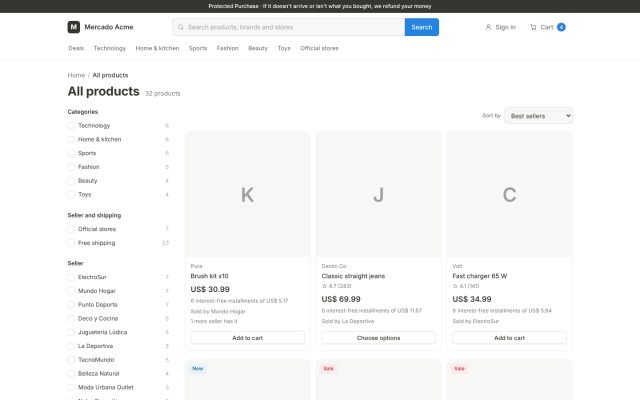
Task: Click the star rating on Fast charger 65 W
Action: [466, 286]
